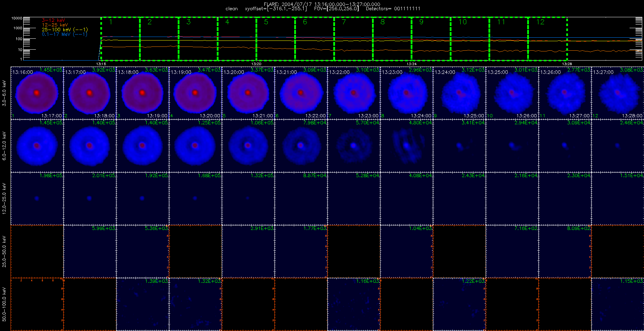This screenshot has width=644, height=331.
Task: Select interval 7 marker in the lightcurve plot
Action: pyautogui.click(x=344, y=22)
